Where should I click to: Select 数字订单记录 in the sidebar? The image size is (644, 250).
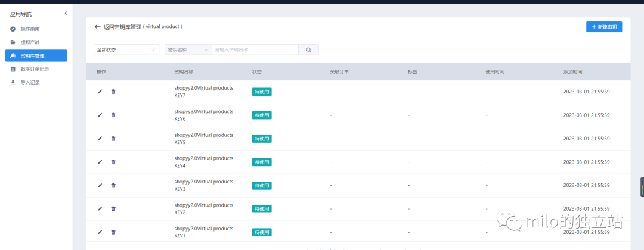[x=36, y=69]
